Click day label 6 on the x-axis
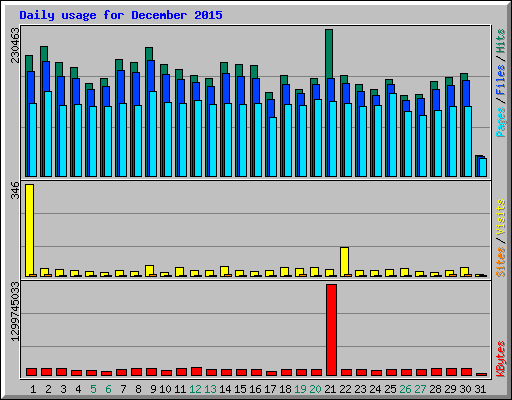The width and height of the screenshot is (512, 400). (108, 389)
